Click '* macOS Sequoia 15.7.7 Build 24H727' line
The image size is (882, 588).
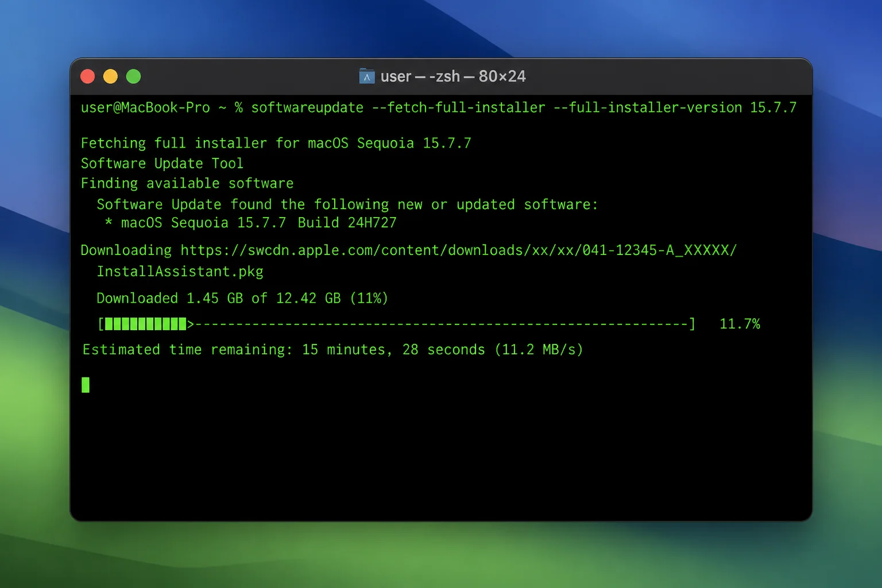(x=250, y=223)
